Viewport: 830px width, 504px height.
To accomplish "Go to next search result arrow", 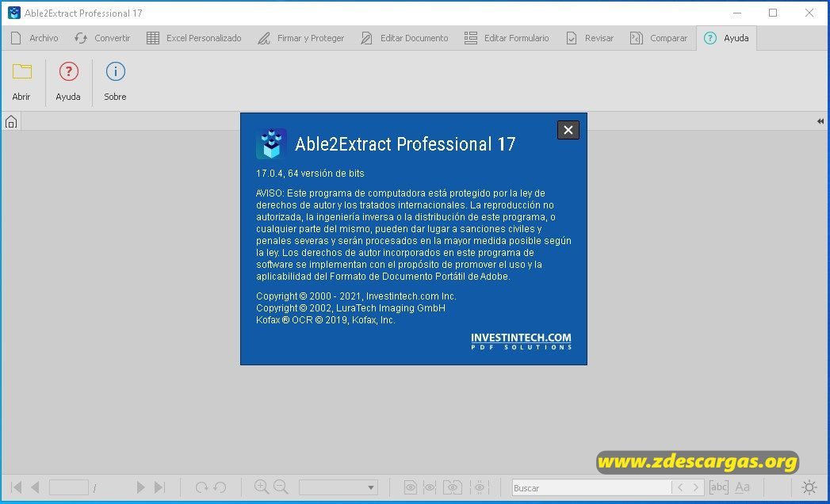I will pos(696,487).
